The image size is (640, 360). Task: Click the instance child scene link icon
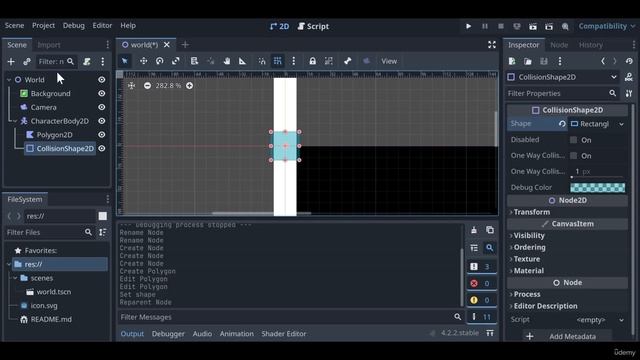(x=27, y=62)
